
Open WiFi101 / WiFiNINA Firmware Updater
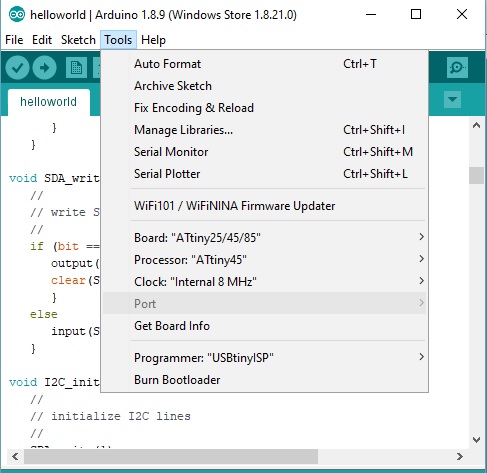click(x=264, y=206)
